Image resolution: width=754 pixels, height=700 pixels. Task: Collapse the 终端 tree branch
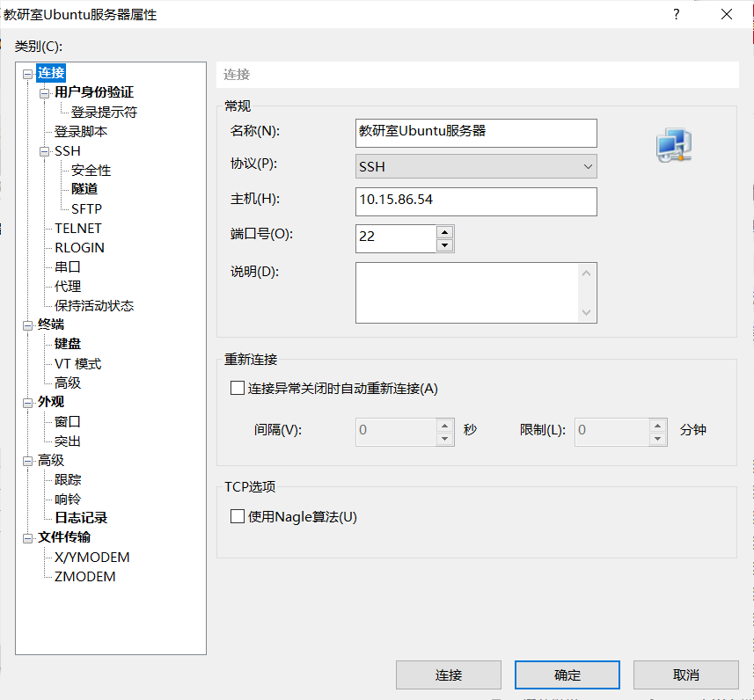click(27, 324)
